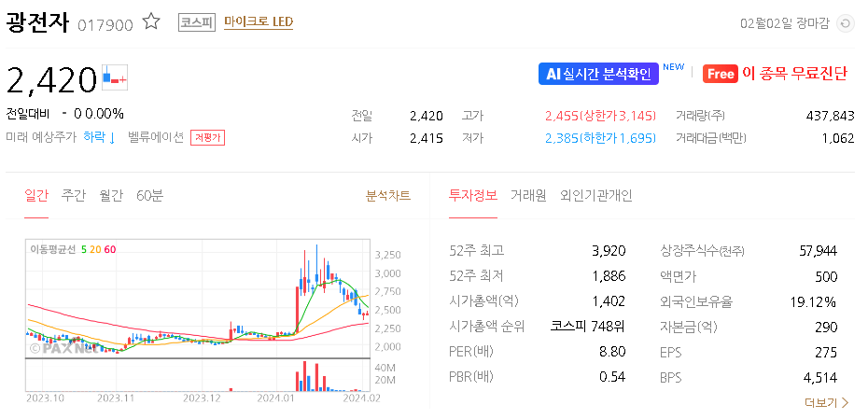Click the 2024.01 date label on chart axis
The width and height of the screenshot is (868, 419).
[x=275, y=398]
